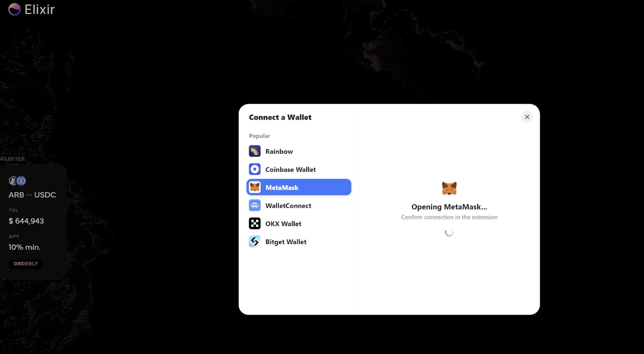Select the Rainbow wallet icon
The width and height of the screenshot is (644, 354).
255,151
